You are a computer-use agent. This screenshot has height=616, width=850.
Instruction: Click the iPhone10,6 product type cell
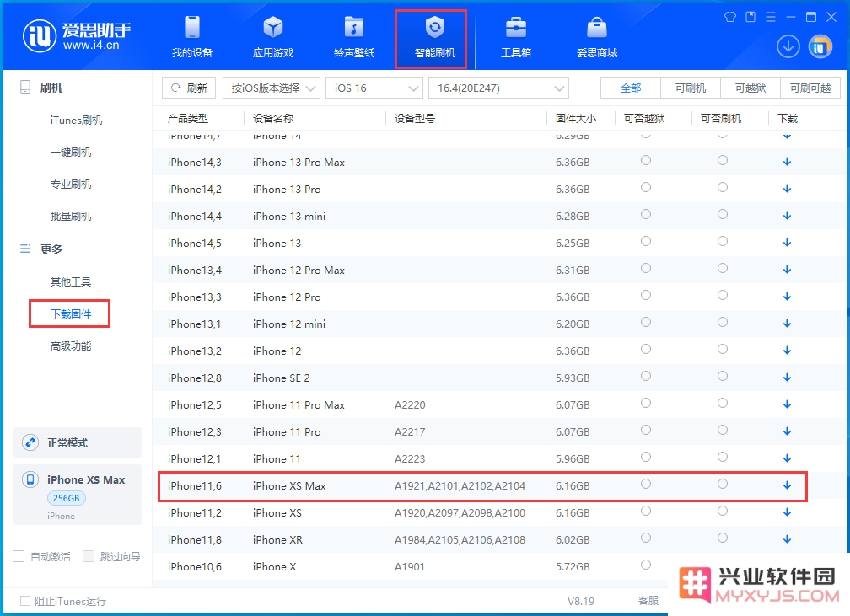(195, 566)
